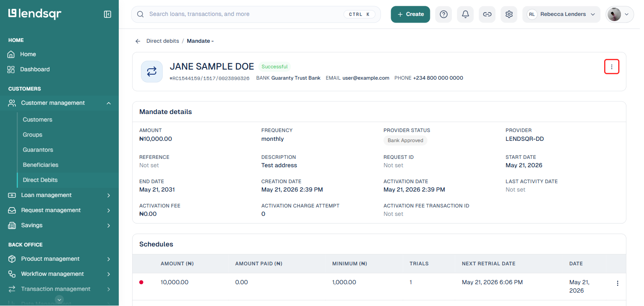Click the Dashboard grid icon
Screen dimensions: 644x306
(11, 69)
